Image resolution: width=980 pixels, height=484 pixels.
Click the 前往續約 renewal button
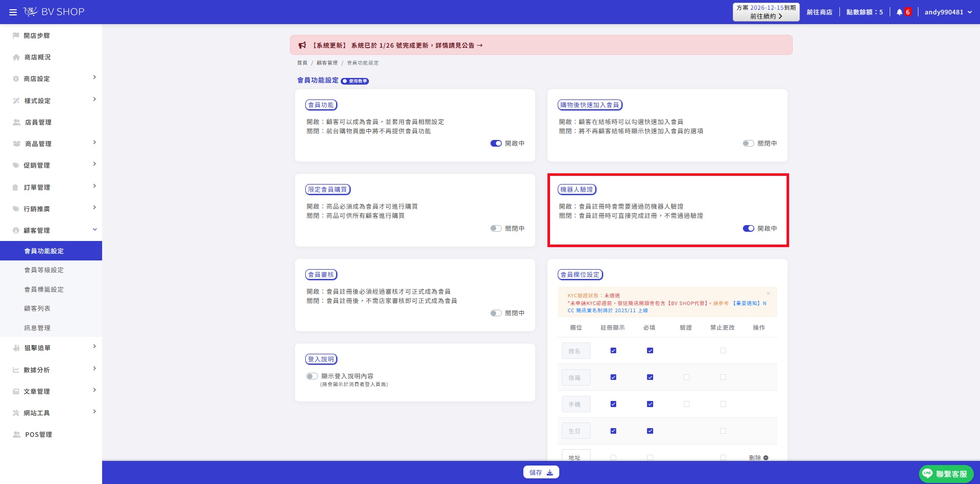[766, 12]
